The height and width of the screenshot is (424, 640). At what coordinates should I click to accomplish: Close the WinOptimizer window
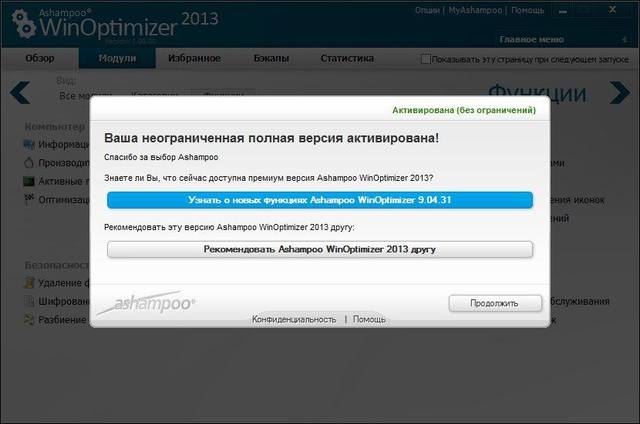pos(613,10)
